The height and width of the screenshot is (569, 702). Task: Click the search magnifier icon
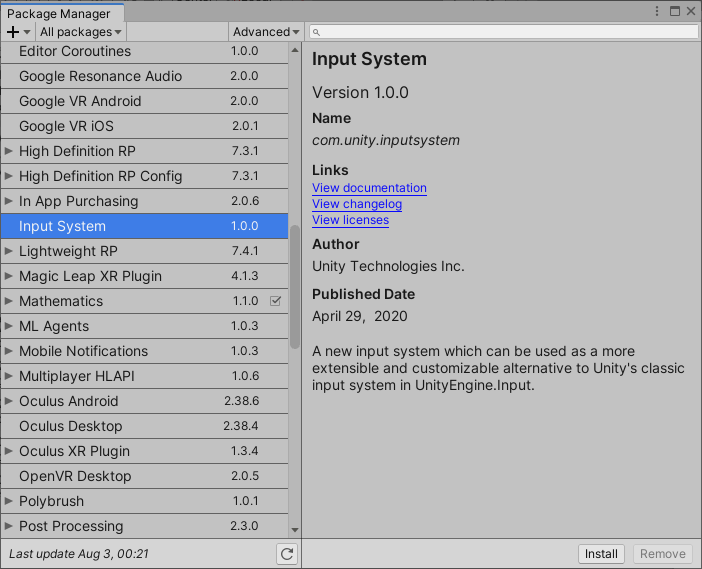(316, 32)
